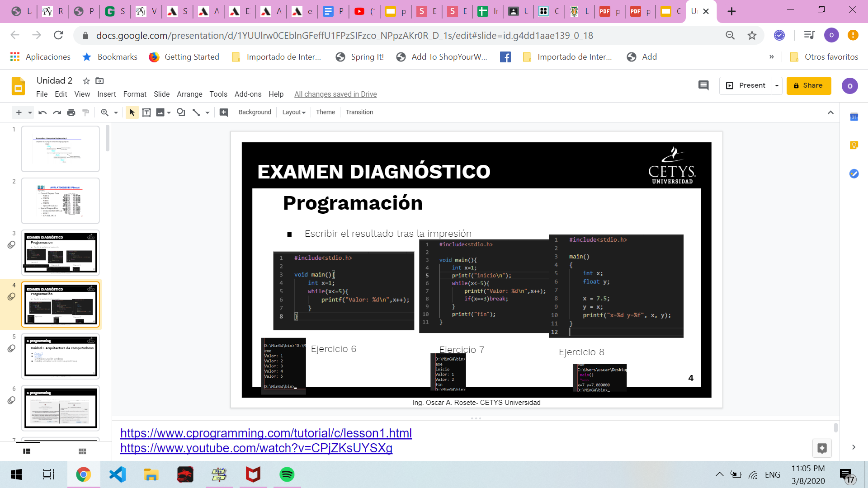This screenshot has height=488, width=868.
Task: Click the undo arrow icon
Action: pos(42,113)
